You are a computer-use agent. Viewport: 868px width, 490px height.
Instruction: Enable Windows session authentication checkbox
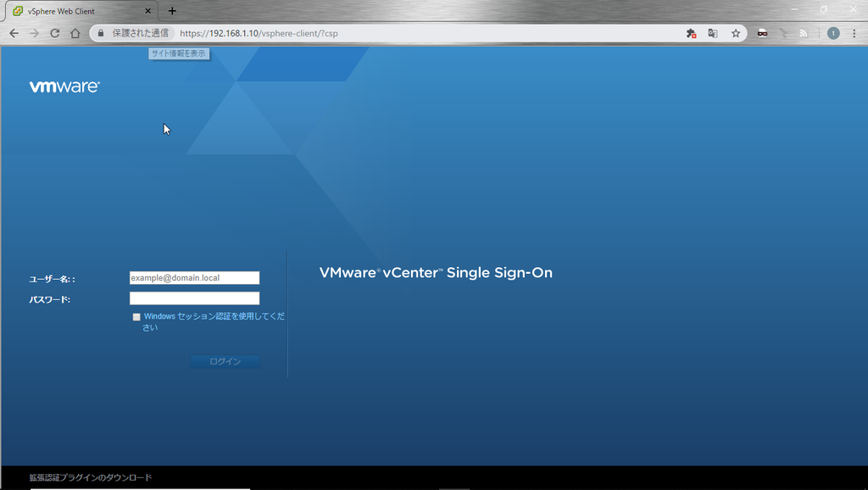pyautogui.click(x=136, y=317)
